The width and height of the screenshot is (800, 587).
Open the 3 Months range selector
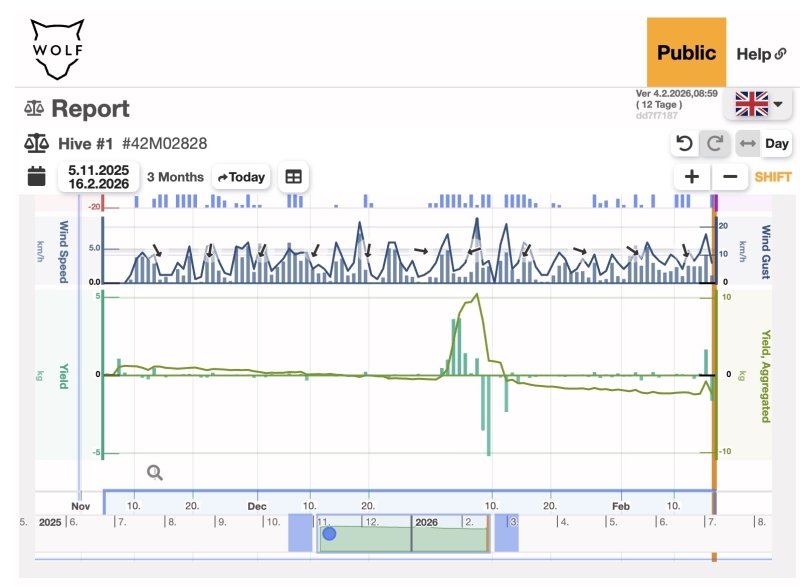click(175, 177)
